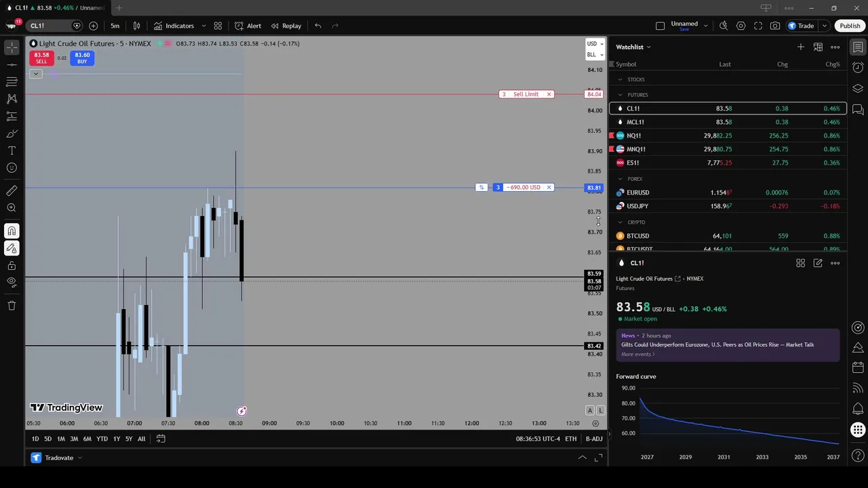Open the forecasting and measurement tools
The width and height of the screenshot is (868, 488).
click(x=12, y=116)
